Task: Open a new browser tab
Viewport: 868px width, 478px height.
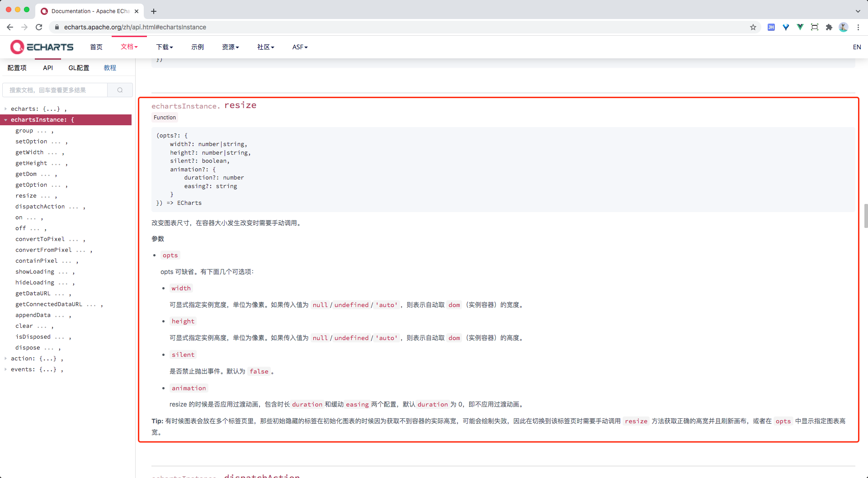Action: [154, 11]
